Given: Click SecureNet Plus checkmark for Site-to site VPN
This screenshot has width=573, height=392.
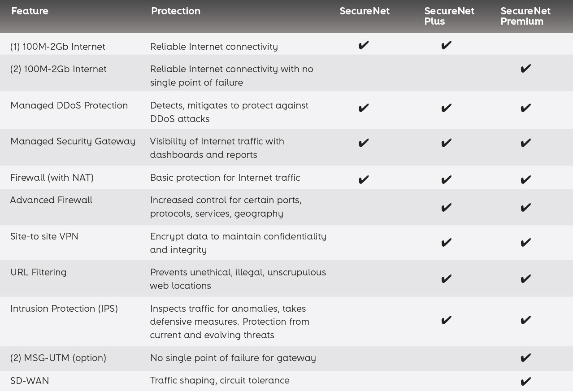Looking at the screenshot, I should [x=446, y=243].
